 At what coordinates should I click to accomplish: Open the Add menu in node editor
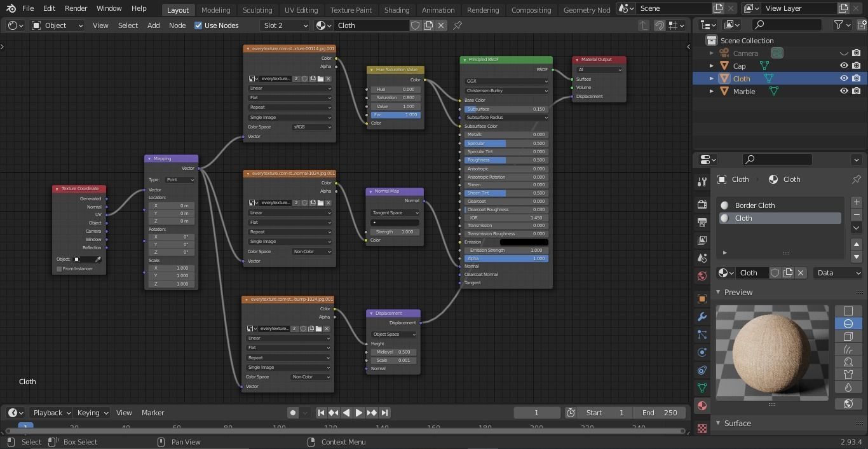[154, 25]
